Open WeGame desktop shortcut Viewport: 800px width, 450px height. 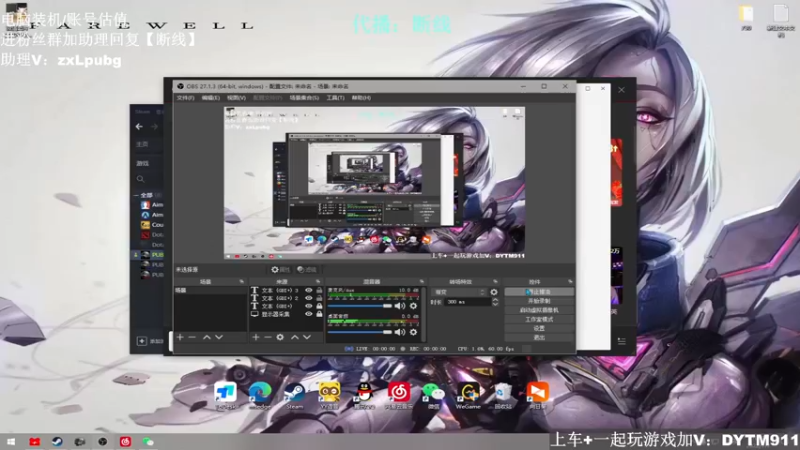[468, 394]
